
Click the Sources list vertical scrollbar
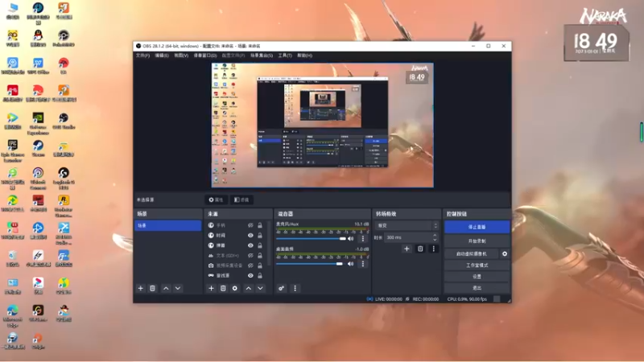269,245
